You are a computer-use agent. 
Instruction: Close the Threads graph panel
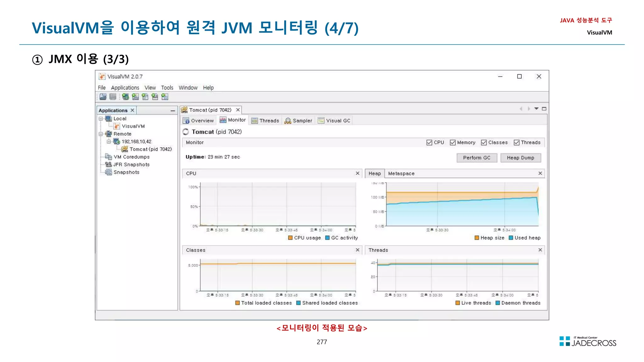coord(540,250)
